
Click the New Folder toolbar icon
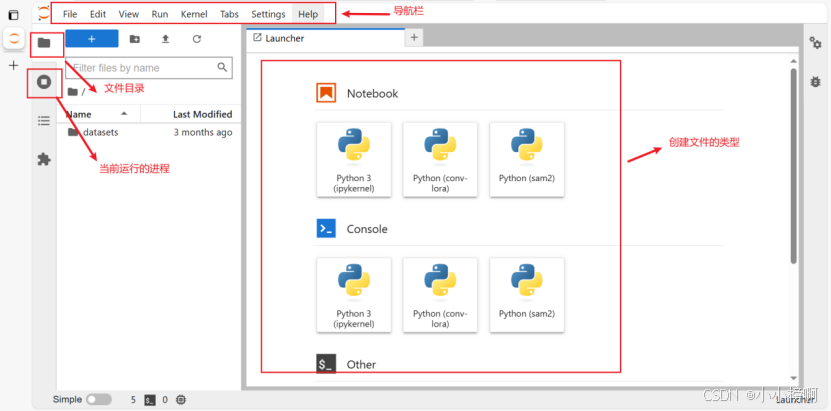pyautogui.click(x=135, y=39)
